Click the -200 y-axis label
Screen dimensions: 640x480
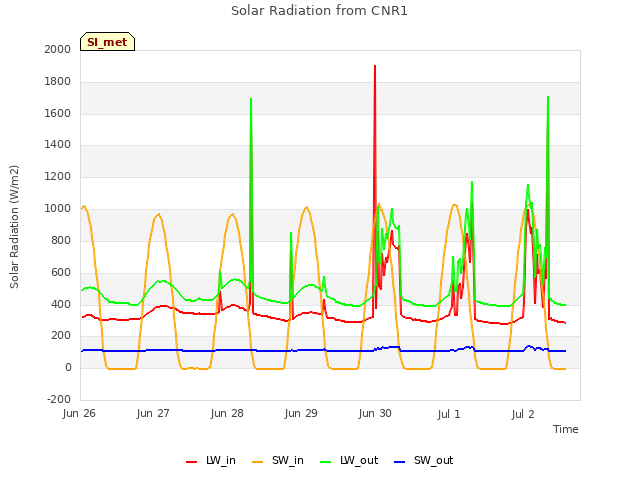tap(59, 400)
